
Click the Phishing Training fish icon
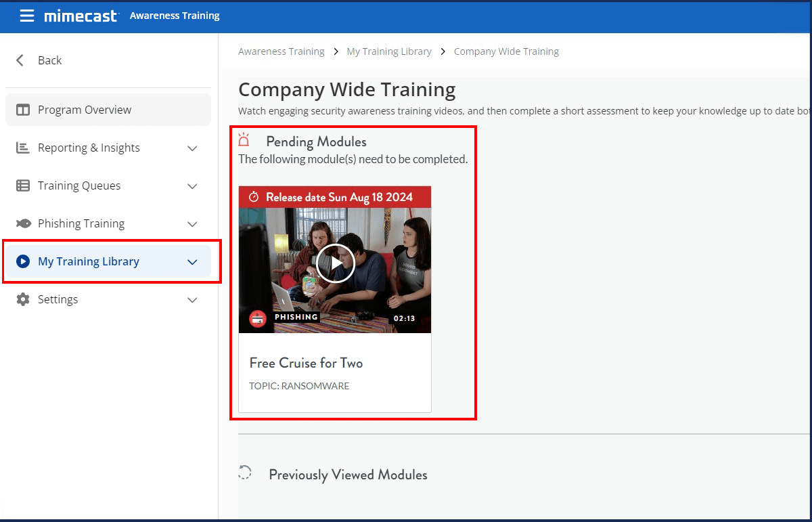tap(23, 223)
